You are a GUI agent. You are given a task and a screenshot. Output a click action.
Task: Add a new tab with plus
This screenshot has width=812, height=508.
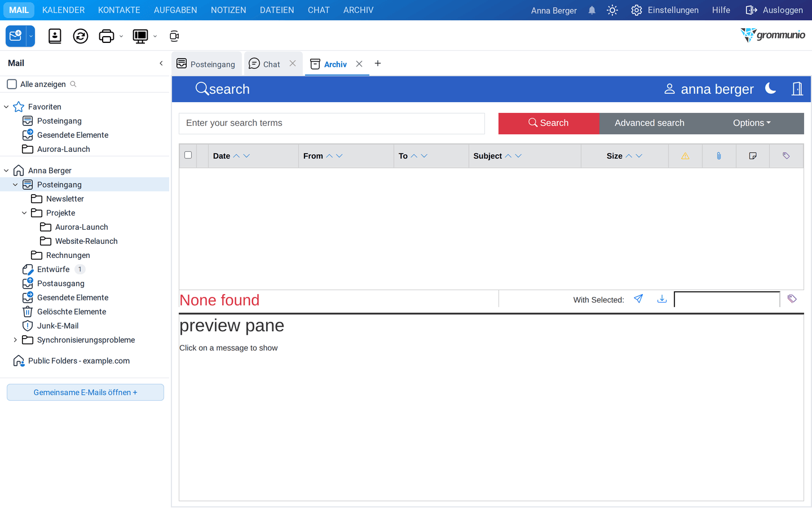coord(378,63)
